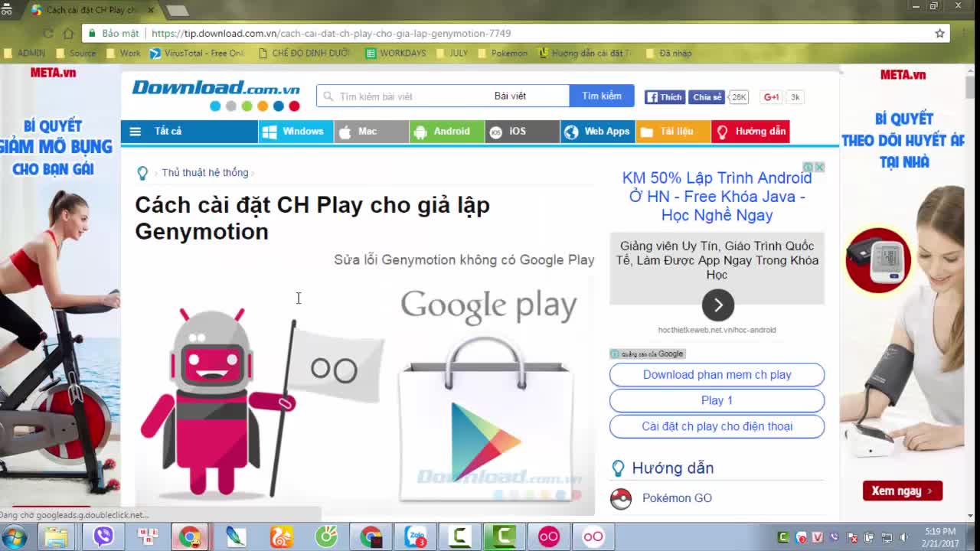Open Viber from the taskbar
The width and height of the screenshot is (980, 551).
103,537
